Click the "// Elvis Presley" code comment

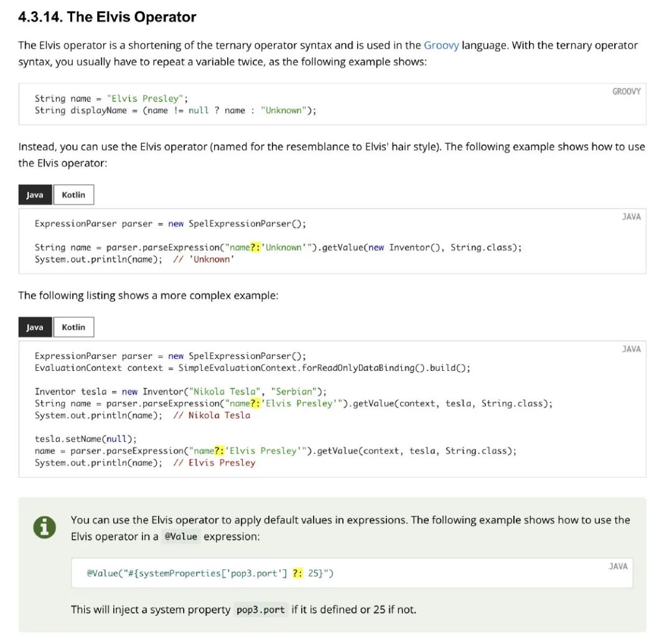point(214,463)
